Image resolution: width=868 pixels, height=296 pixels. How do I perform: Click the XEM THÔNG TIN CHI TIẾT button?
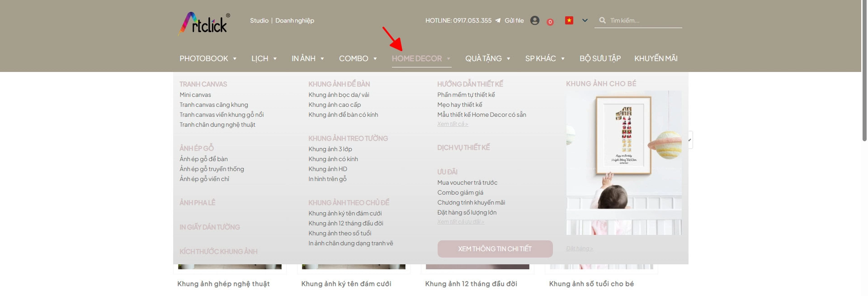click(x=495, y=249)
